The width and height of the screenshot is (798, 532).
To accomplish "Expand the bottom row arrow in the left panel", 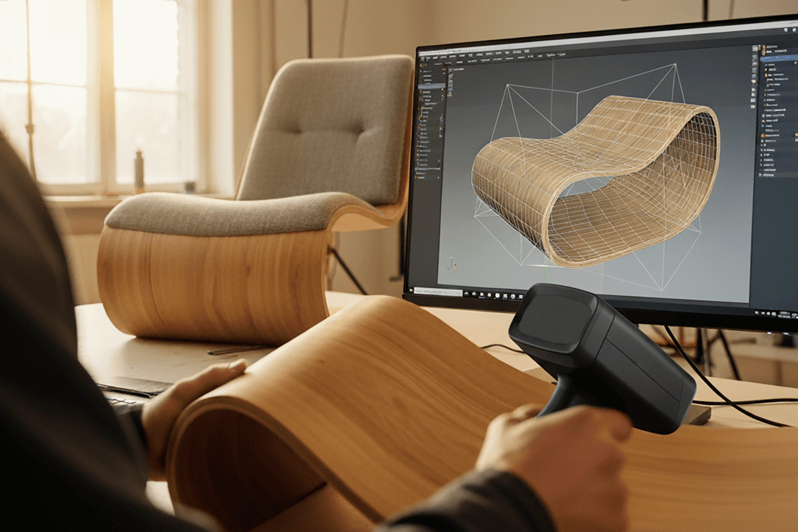I will [438, 177].
